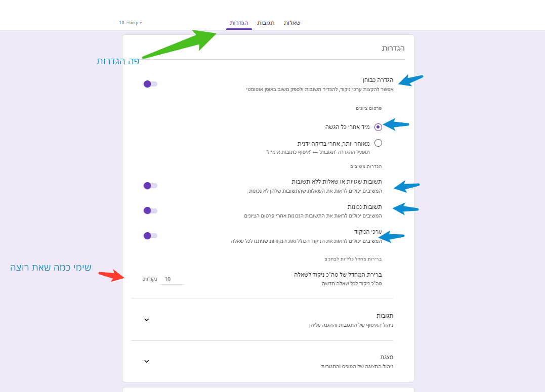
Task: Expand the 'תגובות' settings section chevron
Action: (x=147, y=320)
